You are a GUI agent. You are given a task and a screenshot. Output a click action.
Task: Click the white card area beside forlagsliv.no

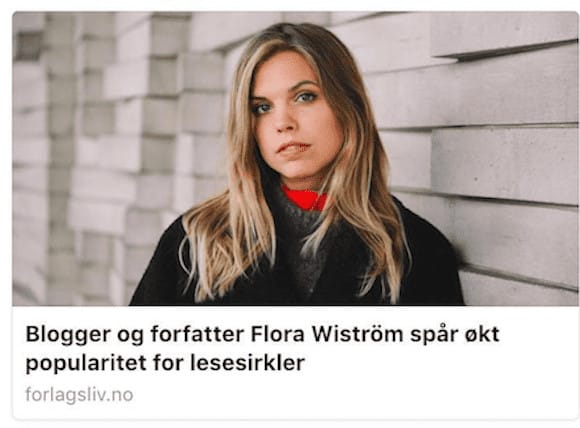(x=351, y=395)
